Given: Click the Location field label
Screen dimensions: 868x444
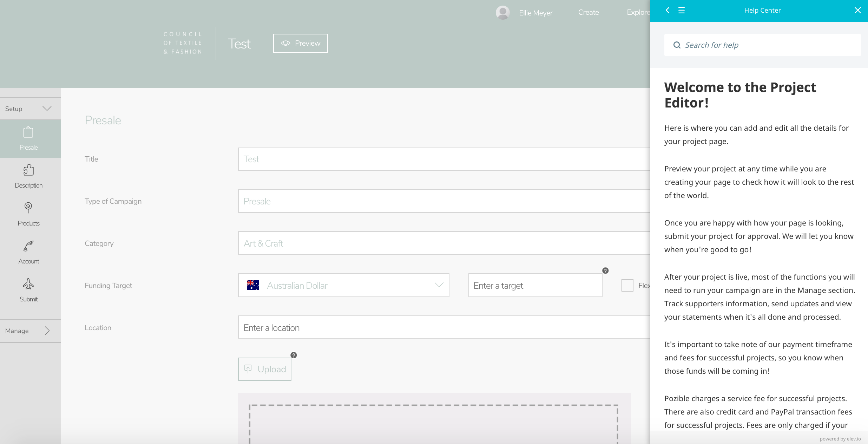Looking at the screenshot, I should (98, 328).
